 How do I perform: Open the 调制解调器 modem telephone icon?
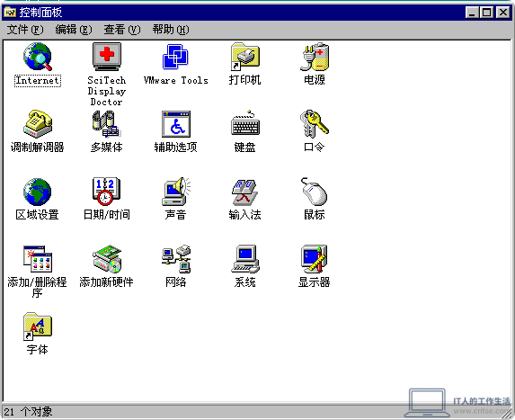(38, 124)
